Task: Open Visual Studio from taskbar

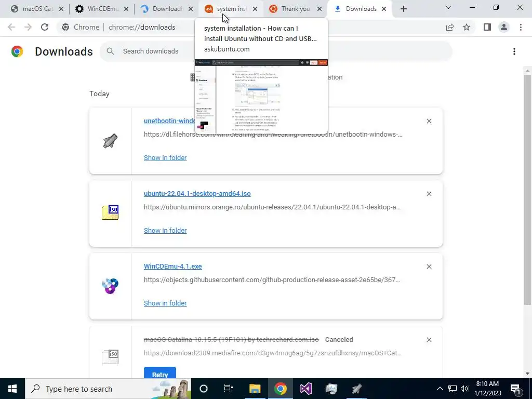Action: click(305, 389)
